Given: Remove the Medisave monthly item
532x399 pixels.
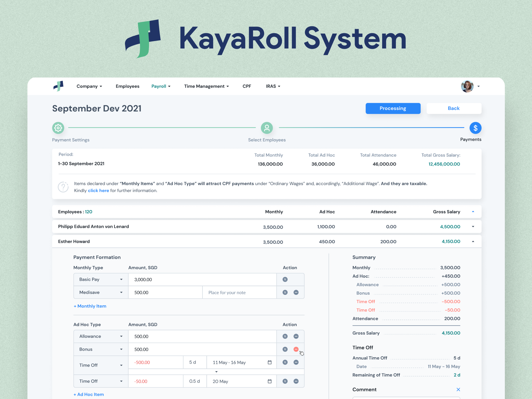Looking at the screenshot, I should click(296, 292).
